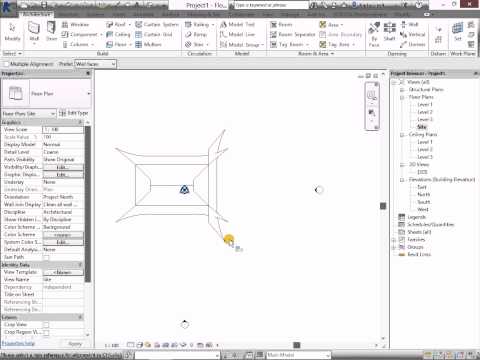Expand the Room & Area panel dropdown
Viewport: 480px width, 360px height.
click(x=316, y=53)
